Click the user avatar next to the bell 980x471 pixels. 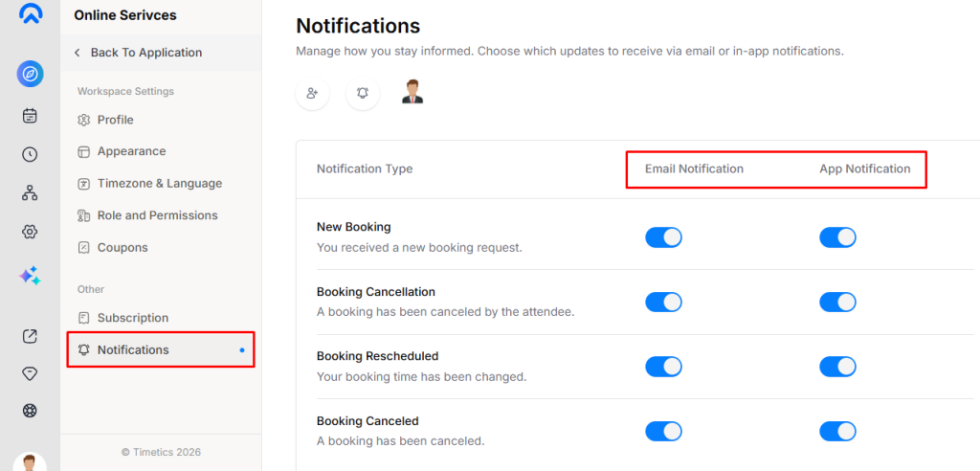click(412, 92)
